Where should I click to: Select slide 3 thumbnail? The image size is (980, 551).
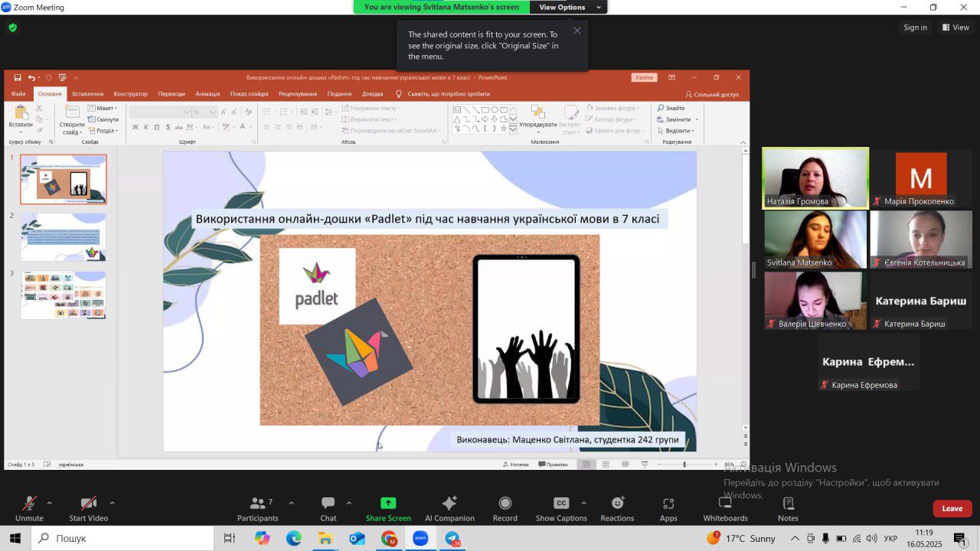64,295
